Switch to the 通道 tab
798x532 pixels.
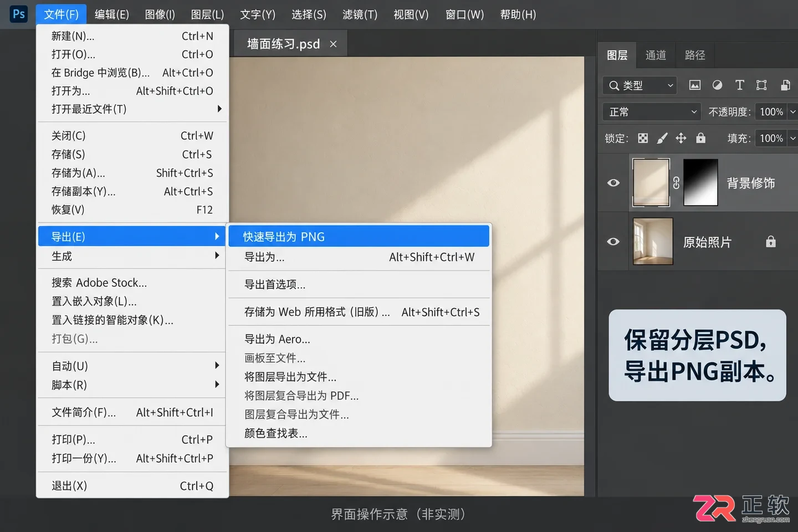(656, 55)
